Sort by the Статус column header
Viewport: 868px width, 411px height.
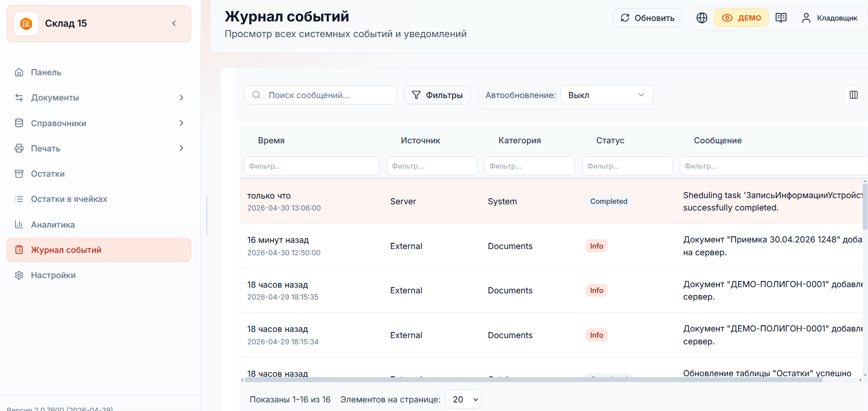click(x=610, y=140)
